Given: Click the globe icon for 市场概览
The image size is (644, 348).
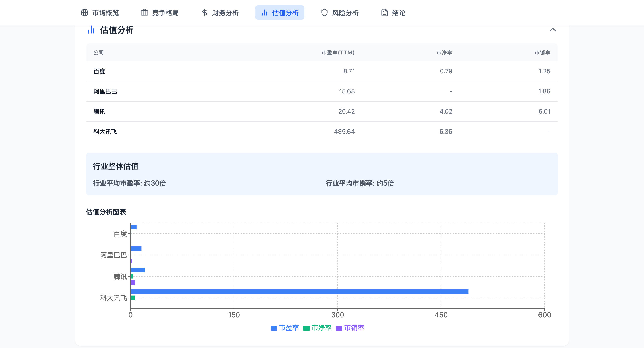Looking at the screenshot, I should [x=85, y=13].
